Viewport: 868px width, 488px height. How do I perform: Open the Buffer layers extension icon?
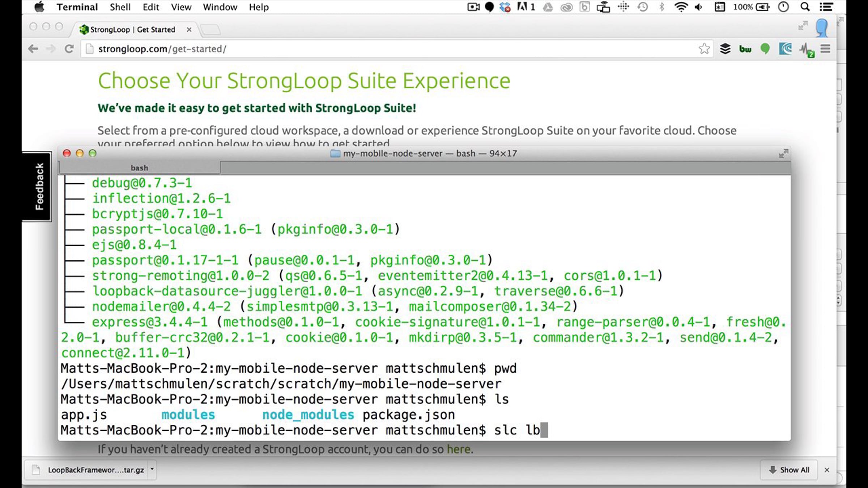pyautogui.click(x=725, y=49)
